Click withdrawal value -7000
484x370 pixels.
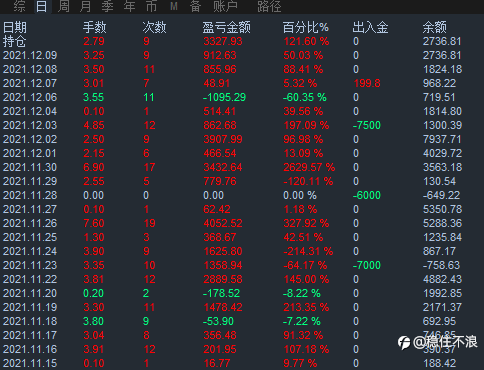tap(367, 265)
